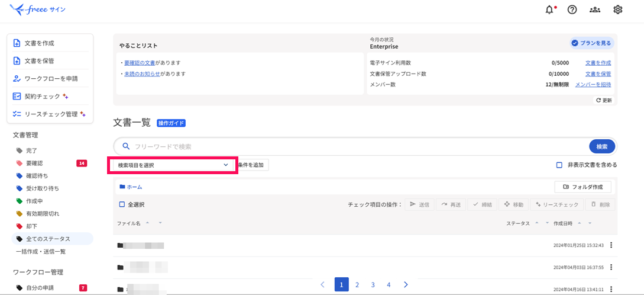The image size is (644, 295).
Task: Click the red 14 badge next to 要確認
Action: tap(82, 163)
